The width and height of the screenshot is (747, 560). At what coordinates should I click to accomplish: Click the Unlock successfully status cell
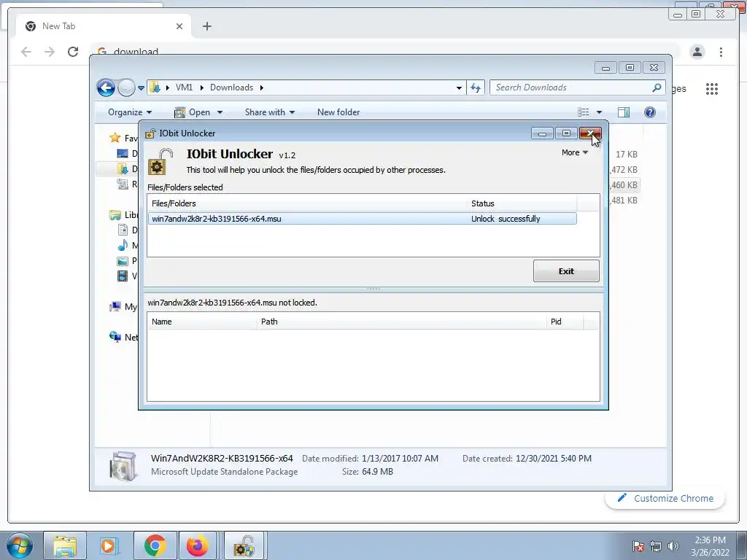506,219
